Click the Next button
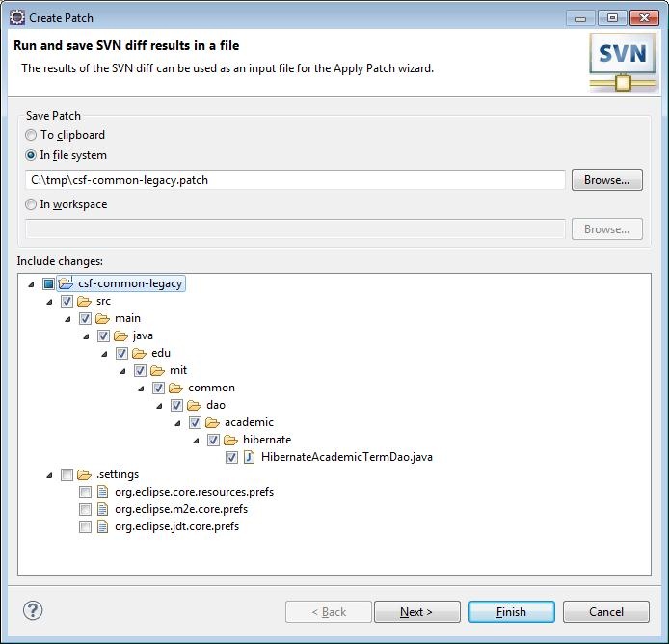 416,611
